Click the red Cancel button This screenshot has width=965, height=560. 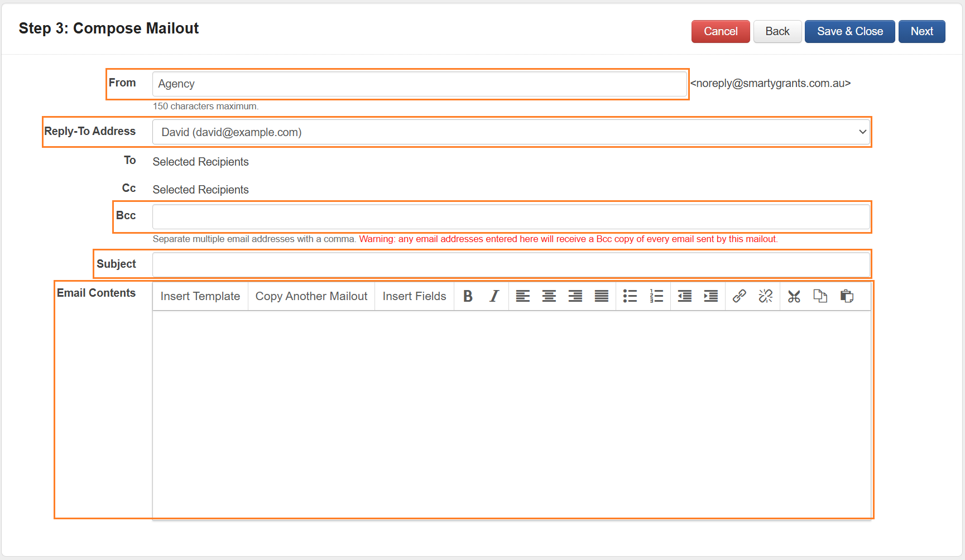coord(720,32)
